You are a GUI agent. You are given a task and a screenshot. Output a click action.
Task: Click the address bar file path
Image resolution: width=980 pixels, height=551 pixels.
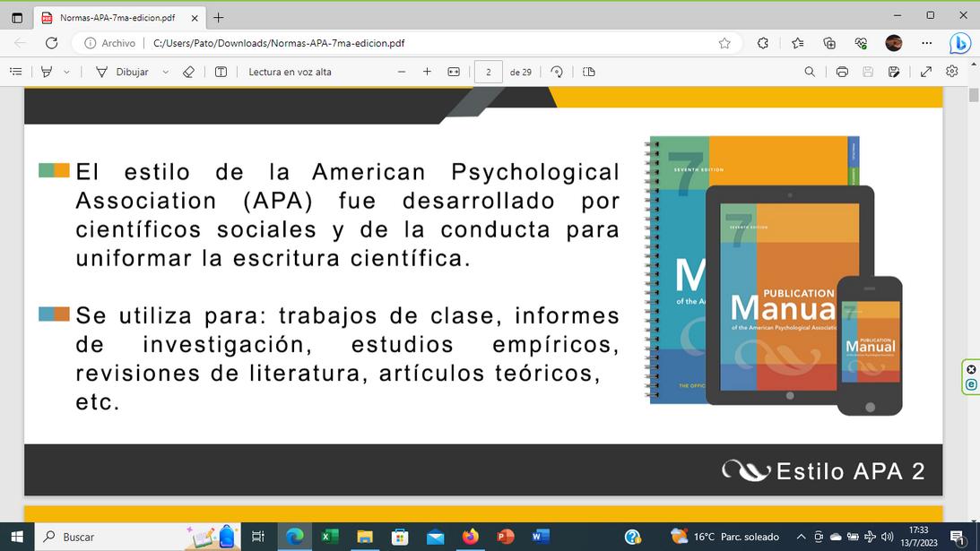pos(279,43)
